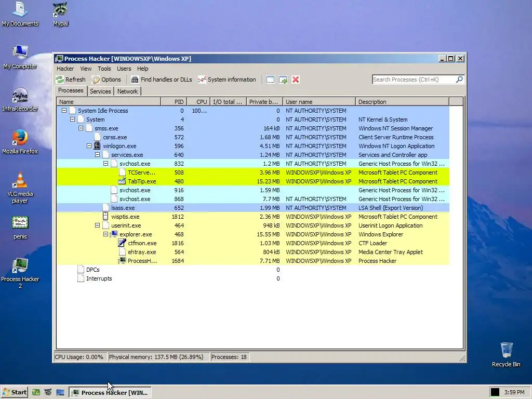
Task: Click the wisptis.exe process icon
Action: 105,217
